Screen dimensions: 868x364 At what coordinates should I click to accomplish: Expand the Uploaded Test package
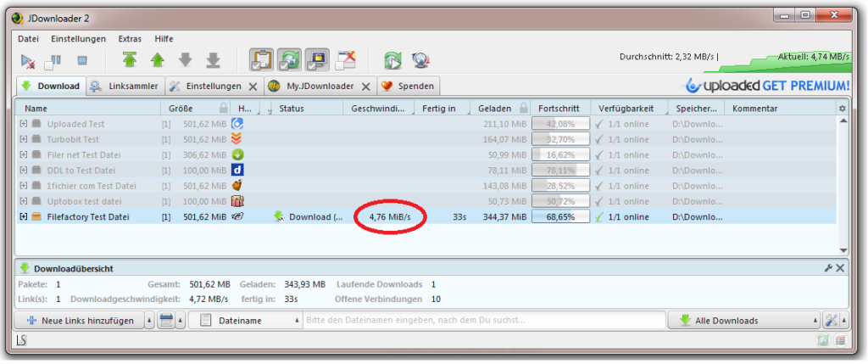(23, 124)
